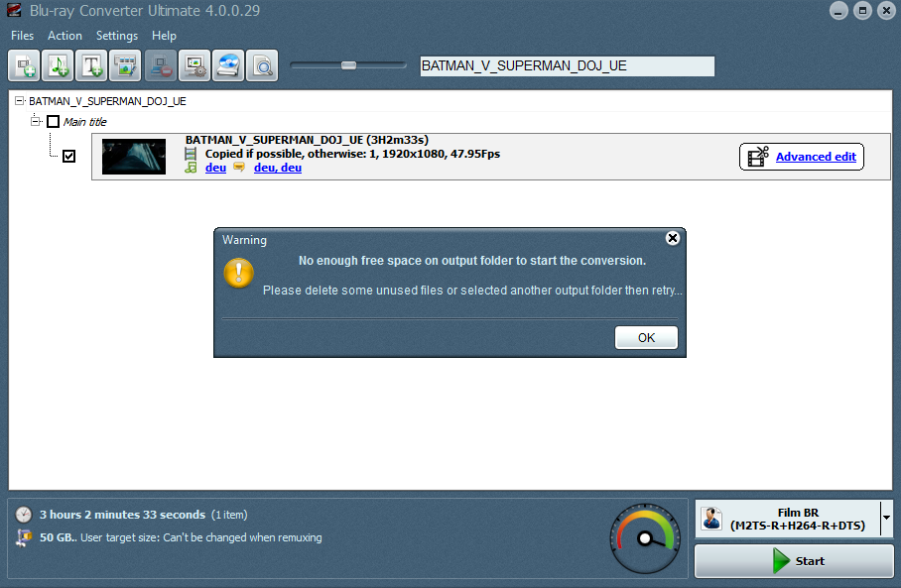Click the project name input field

pos(568,66)
